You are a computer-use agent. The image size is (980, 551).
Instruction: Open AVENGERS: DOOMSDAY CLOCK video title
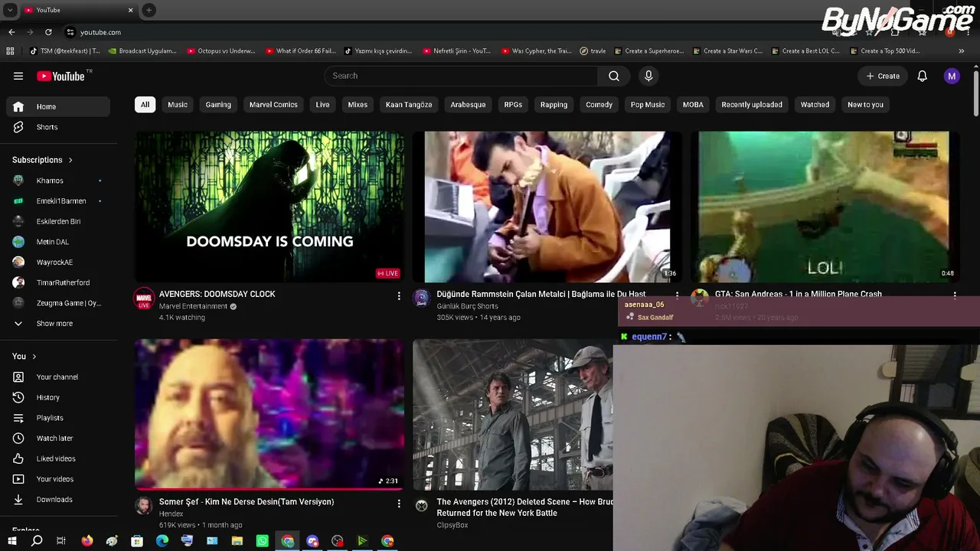(217, 294)
